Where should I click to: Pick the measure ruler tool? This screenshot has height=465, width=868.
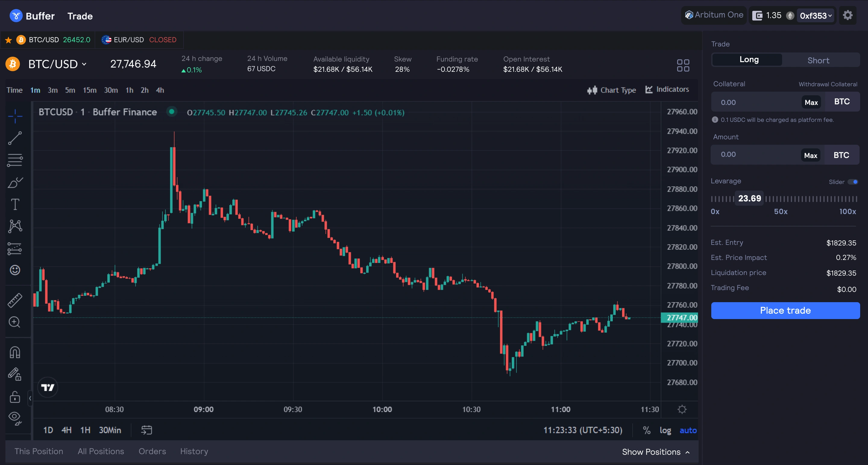pyautogui.click(x=15, y=300)
